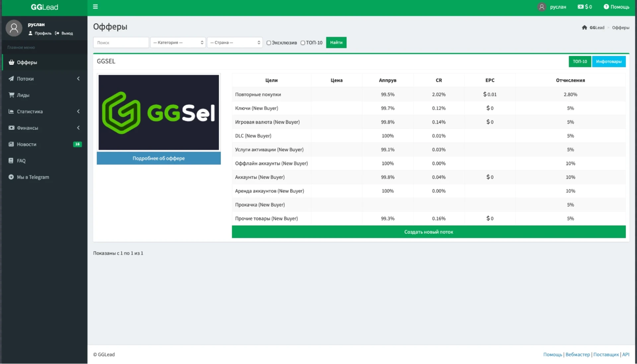The height and width of the screenshot is (364, 637).
Task: Click the Финансы money icon
Action: (x=11, y=128)
